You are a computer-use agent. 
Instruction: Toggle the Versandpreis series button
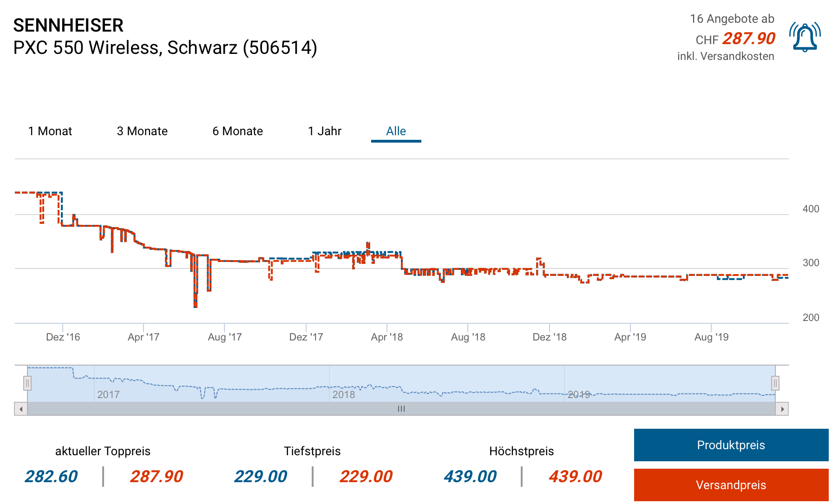(x=731, y=485)
